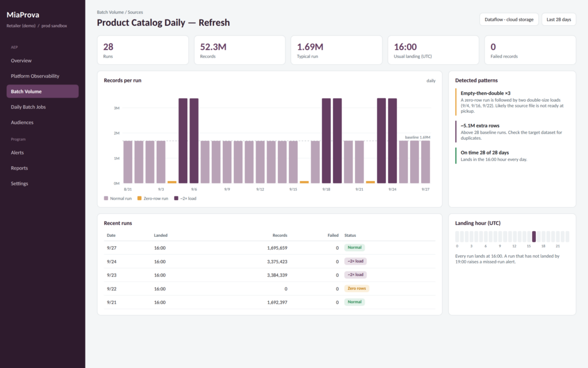Click the Empty-then-double ×3 pattern
This screenshot has height=368, width=588.
512,102
